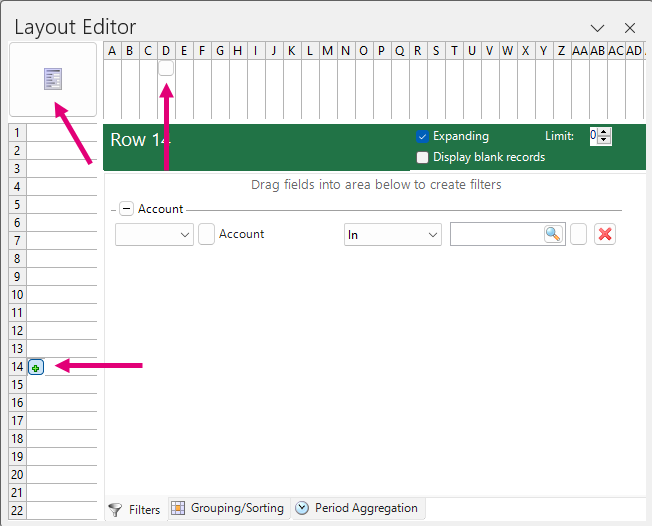Image resolution: width=652 pixels, height=526 pixels.
Task: Click the funnel icon on Filters tab
Action: 115,510
